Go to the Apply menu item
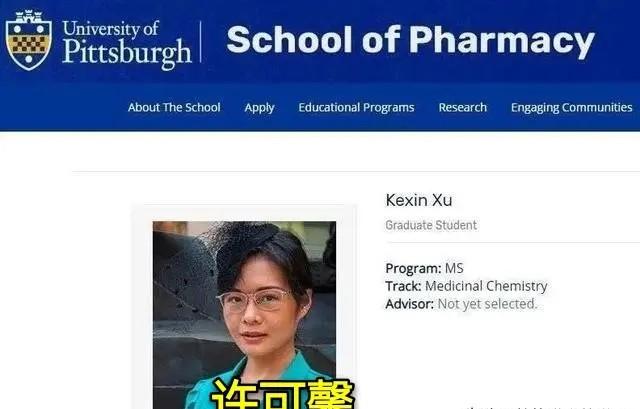The width and height of the screenshot is (640, 409). pos(259,108)
